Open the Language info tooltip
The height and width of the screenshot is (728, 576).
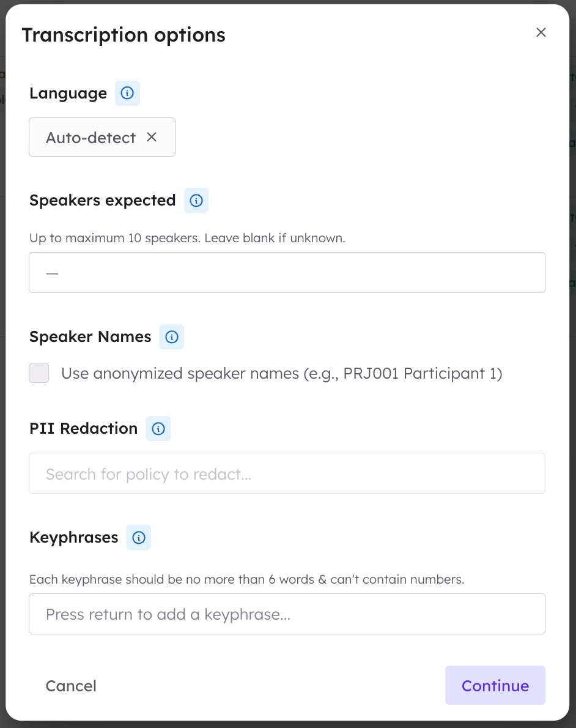pyautogui.click(x=127, y=93)
